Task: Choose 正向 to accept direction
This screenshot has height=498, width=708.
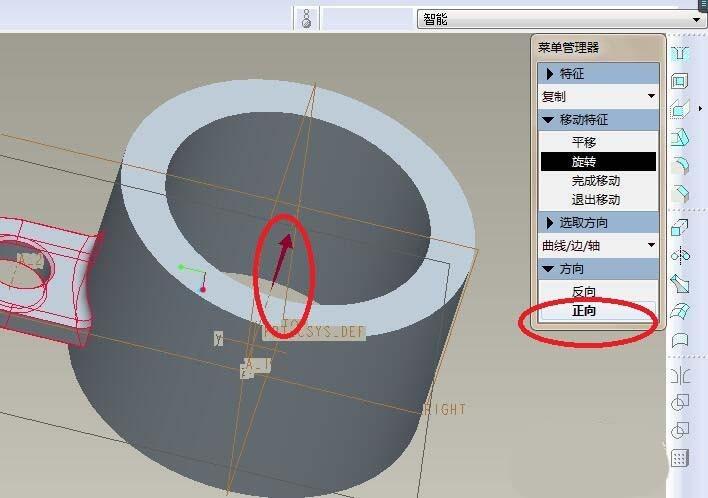Action: tap(598, 311)
